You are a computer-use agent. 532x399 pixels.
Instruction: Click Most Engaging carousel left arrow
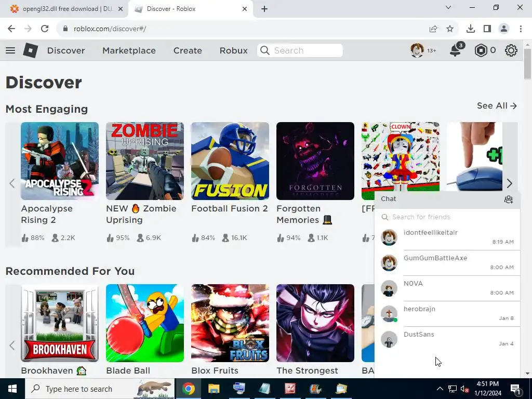(12, 183)
